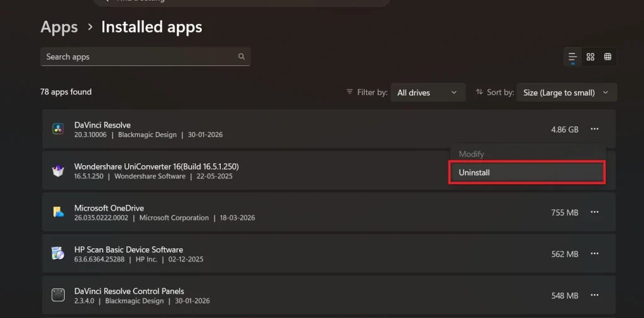Open the Sort by Size dropdown

567,92
